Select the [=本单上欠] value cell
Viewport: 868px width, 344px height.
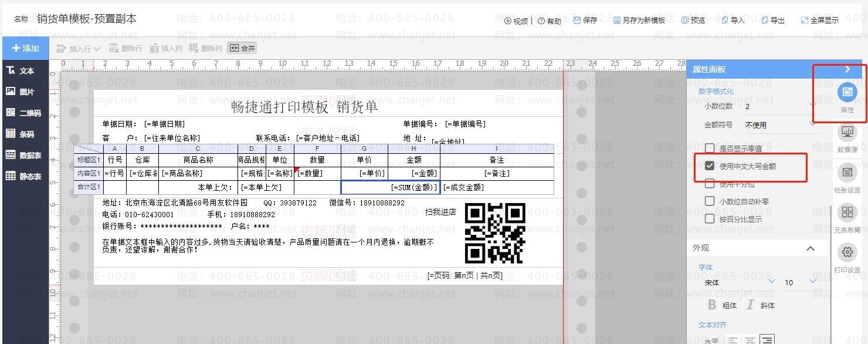(x=265, y=187)
